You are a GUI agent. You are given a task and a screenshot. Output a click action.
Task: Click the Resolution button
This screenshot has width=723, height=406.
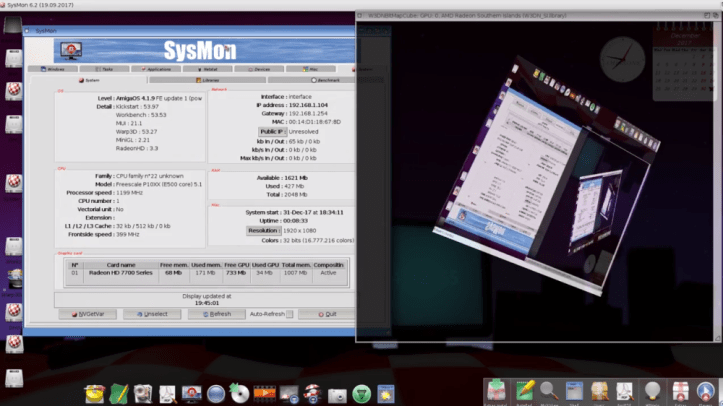263,230
